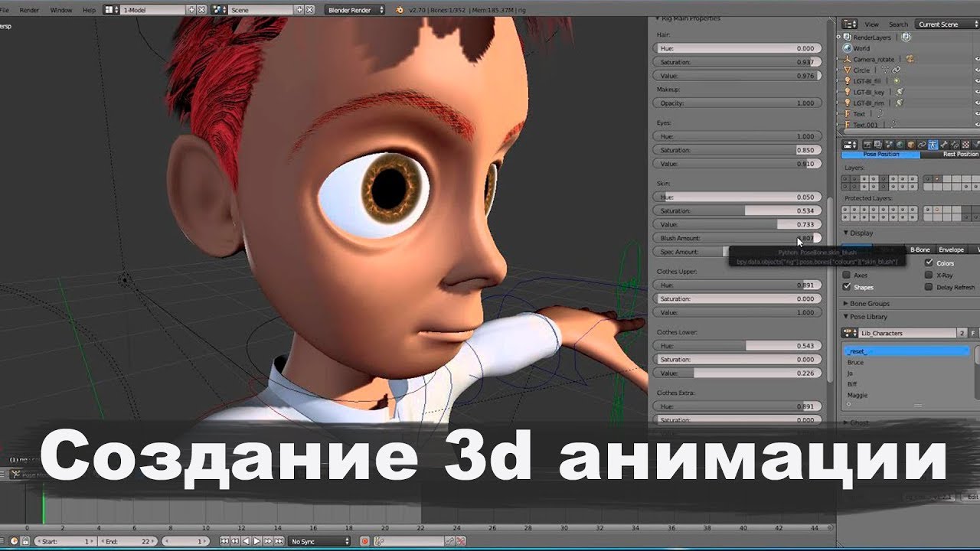This screenshot has width=980, height=551.
Task: Expand the Bone Groups panel
Action: point(846,303)
